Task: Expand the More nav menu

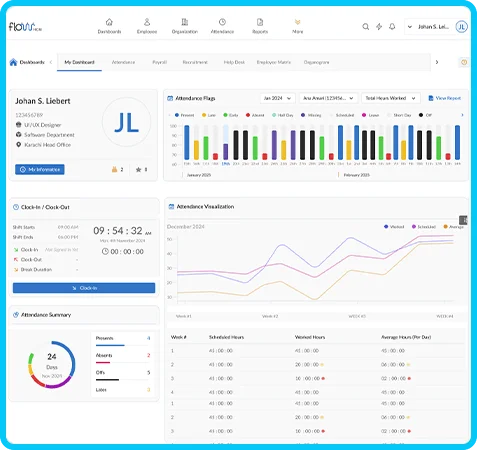Action: pyautogui.click(x=297, y=26)
